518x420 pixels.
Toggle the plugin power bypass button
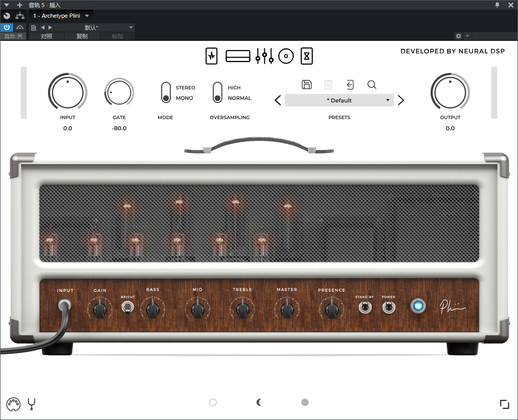click(x=7, y=27)
